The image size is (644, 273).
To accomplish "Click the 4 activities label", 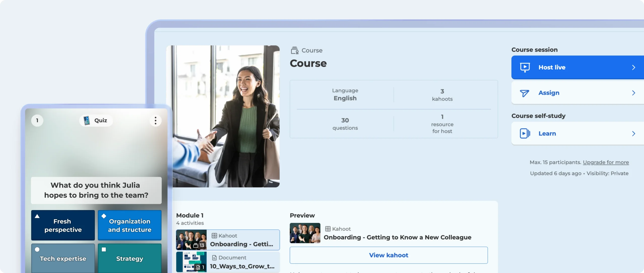I will coord(190,223).
